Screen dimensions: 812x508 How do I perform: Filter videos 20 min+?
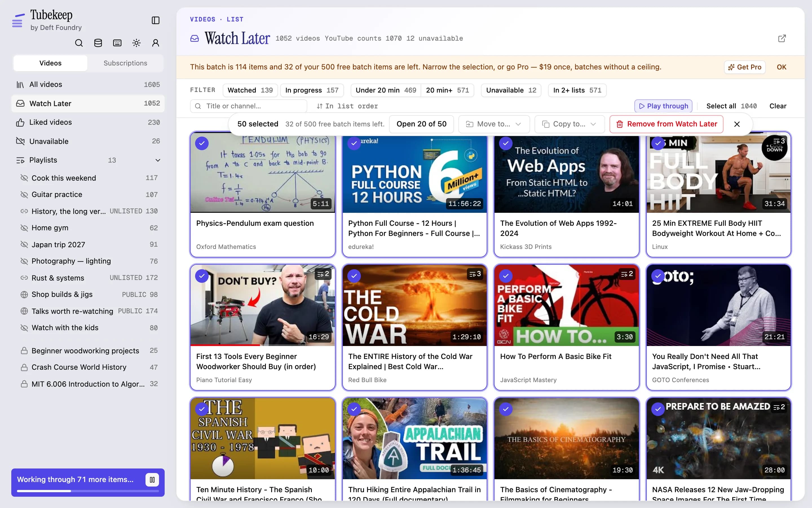pos(447,90)
